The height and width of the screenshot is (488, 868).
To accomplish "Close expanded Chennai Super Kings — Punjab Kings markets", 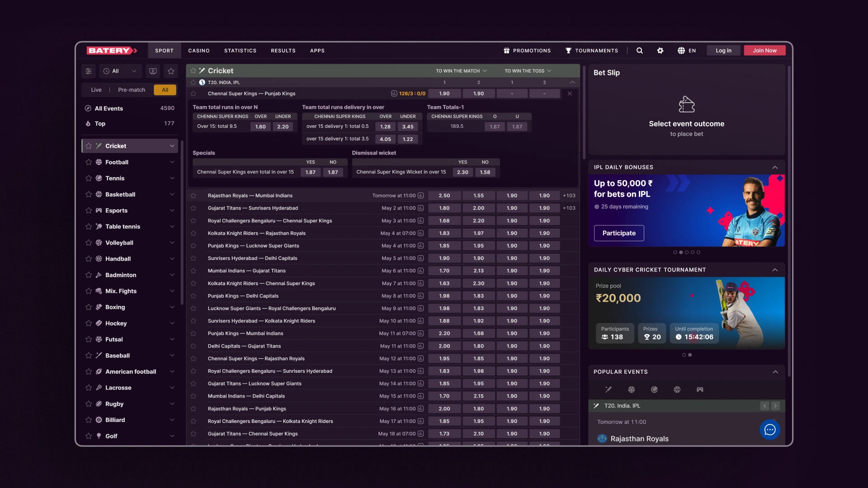I will (x=570, y=94).
